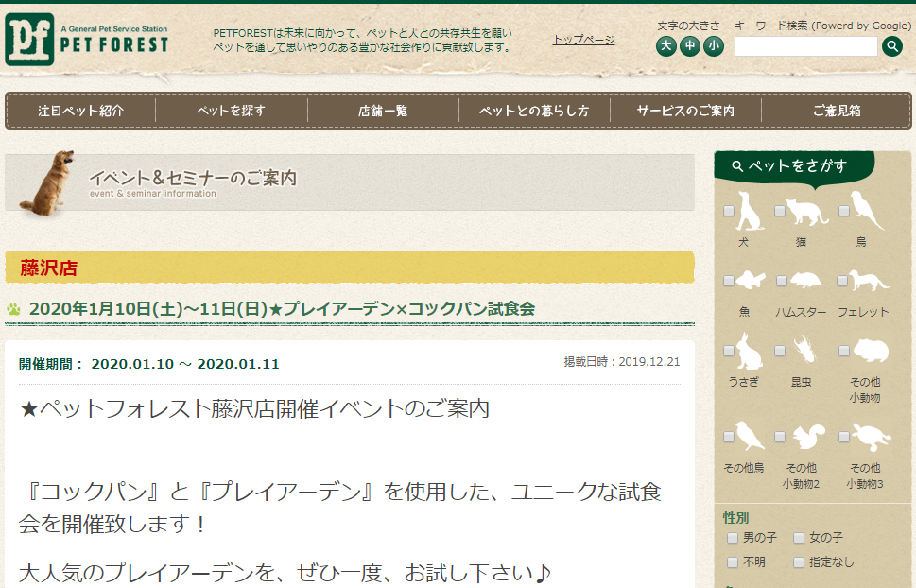Check the その他鳥 checkbox
Screen dimensions: 916x588
(729, 437)
